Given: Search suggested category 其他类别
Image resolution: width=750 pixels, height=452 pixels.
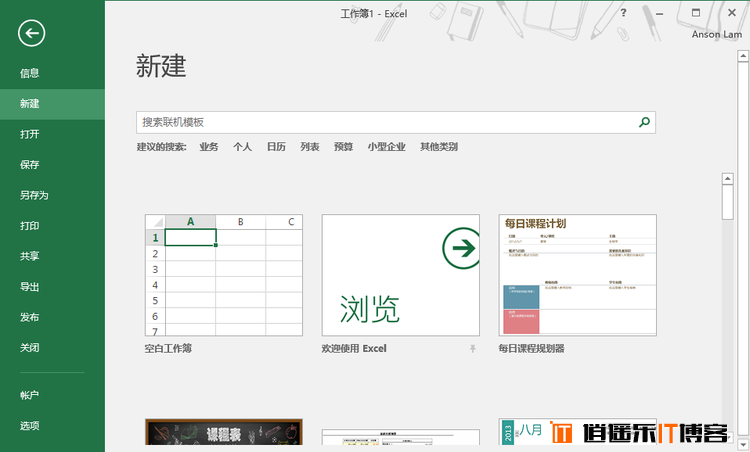Looking at the screenshot, I should tap(439, 147).
